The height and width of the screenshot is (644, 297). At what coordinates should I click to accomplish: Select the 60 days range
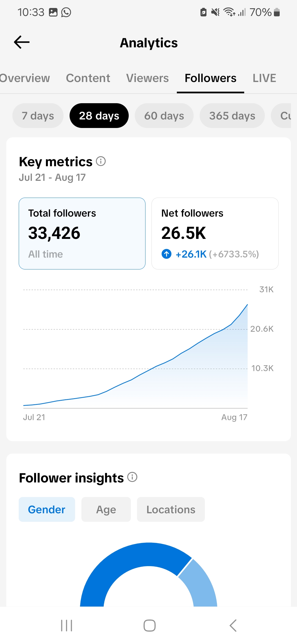point(164,116)
